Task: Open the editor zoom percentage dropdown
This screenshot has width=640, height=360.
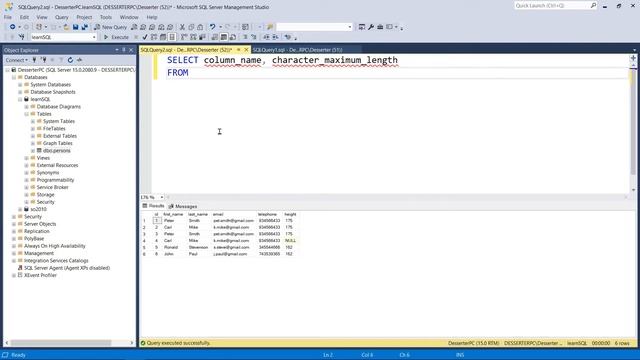Action: (x=162, y=197)
